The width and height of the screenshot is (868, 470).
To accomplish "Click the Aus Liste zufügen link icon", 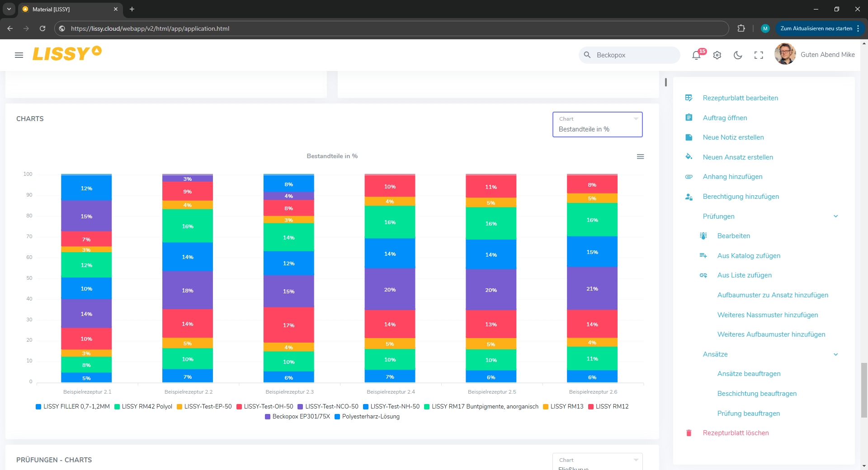I will 703,275.
